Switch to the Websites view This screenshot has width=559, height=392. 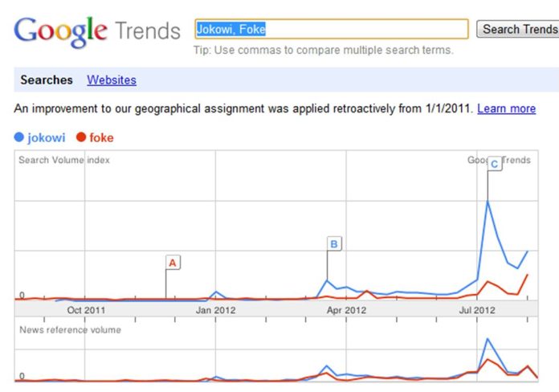click(112, 80)
